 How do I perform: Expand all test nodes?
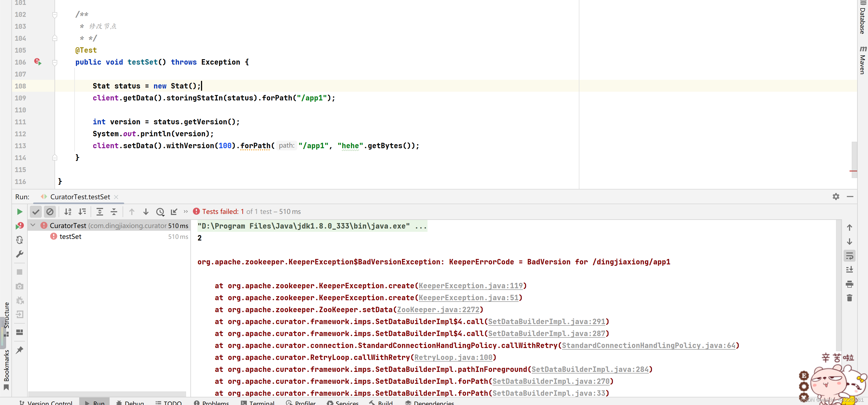(x=100, y=212)
